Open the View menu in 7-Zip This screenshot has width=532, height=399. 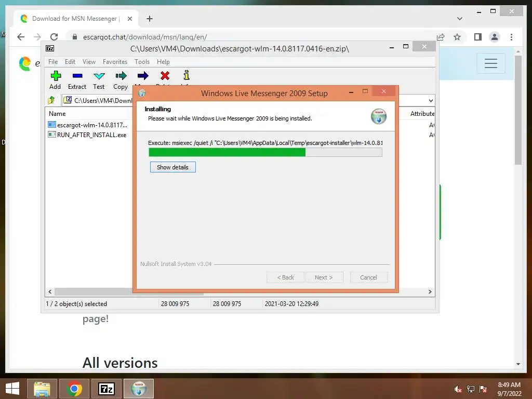(89, 62)
